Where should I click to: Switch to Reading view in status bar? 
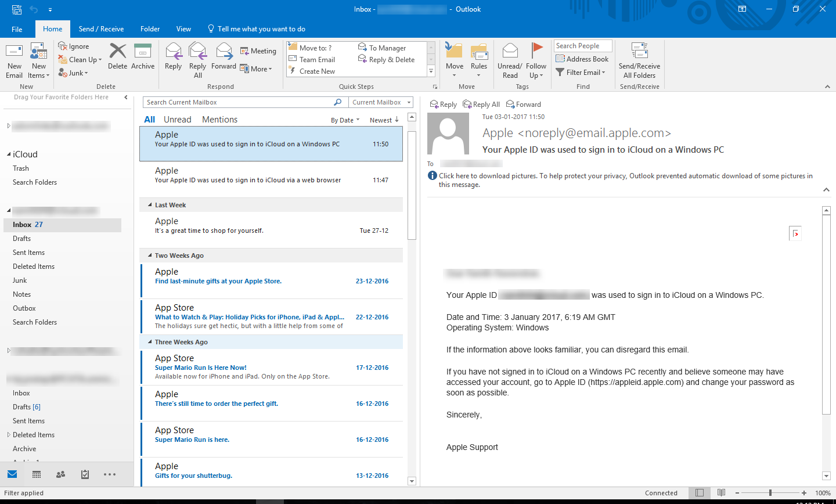[x=721, y=493]
